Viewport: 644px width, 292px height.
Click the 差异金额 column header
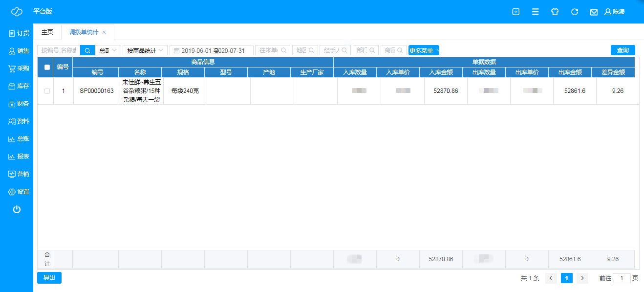613,72
